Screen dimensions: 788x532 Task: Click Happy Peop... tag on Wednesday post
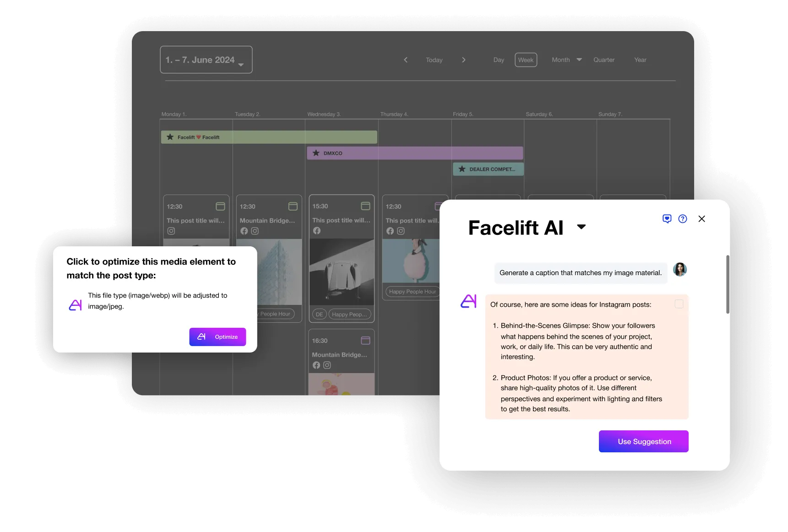point(349,315)
